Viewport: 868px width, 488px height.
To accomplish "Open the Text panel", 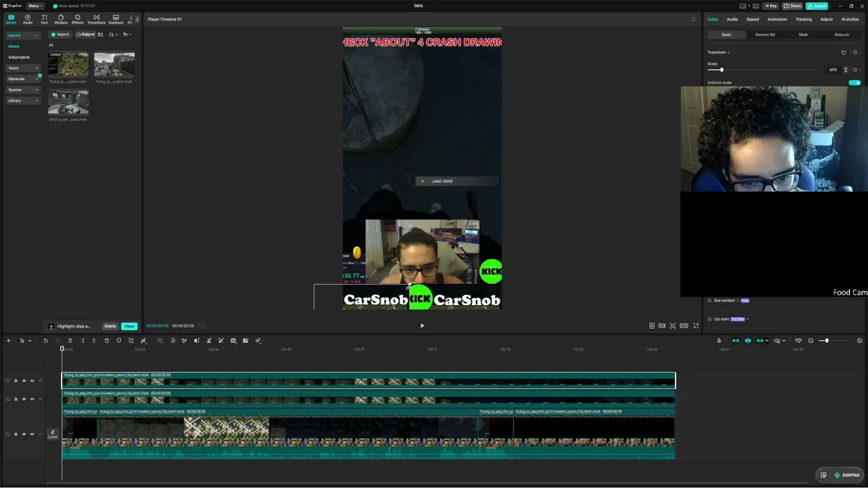I will point(44,19).
